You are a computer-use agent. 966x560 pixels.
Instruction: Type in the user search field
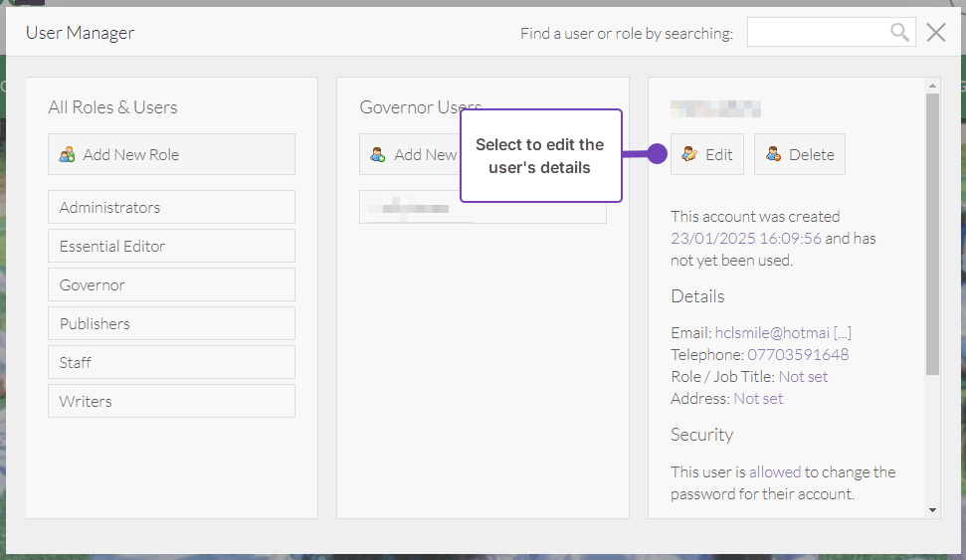[x=816, y=33]
